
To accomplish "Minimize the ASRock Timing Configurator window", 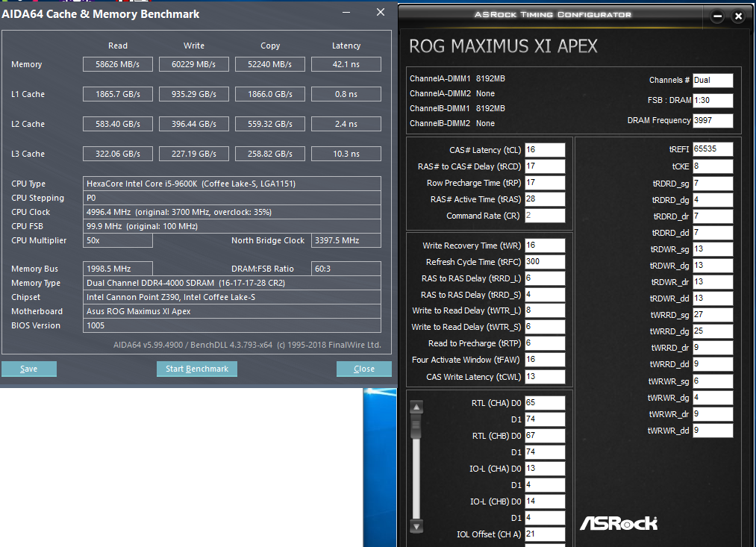I will (x=717, y=16).
